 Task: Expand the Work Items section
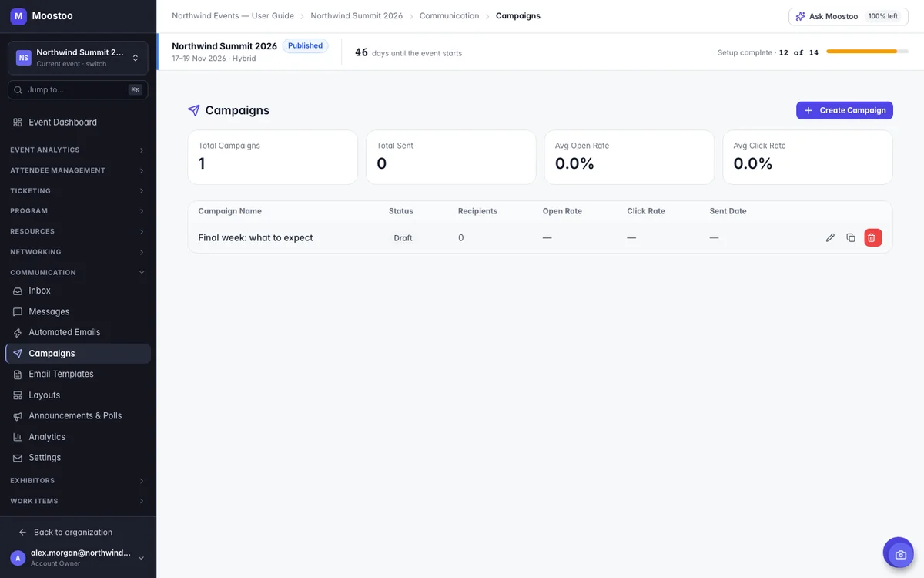(x=78, y=501)
